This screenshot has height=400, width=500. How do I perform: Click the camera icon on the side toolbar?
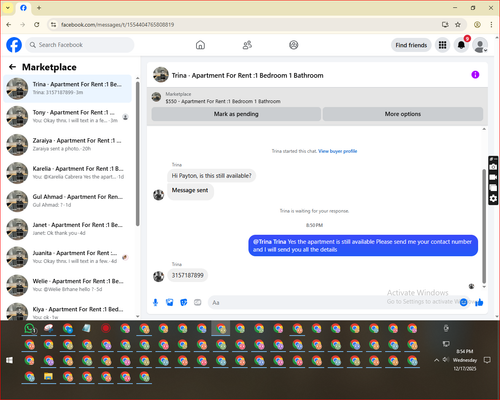pyautogui.click(x=493, y=167)
